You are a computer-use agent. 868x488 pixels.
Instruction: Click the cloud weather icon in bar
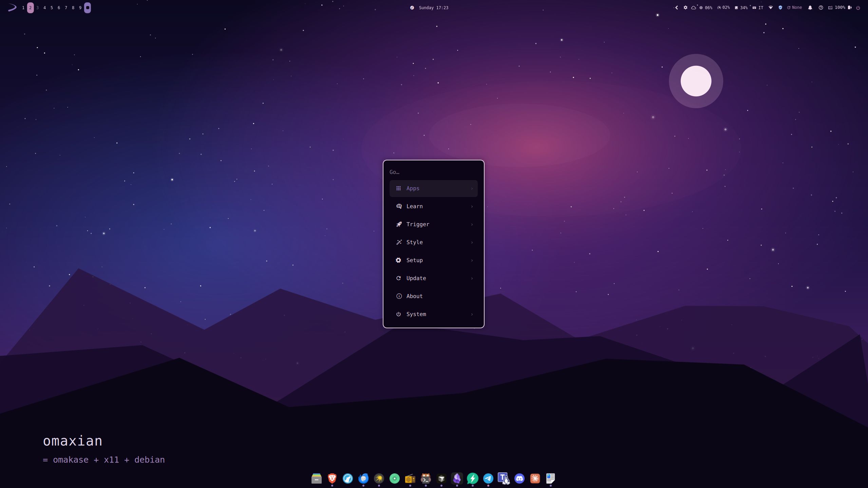coord(694,7)
